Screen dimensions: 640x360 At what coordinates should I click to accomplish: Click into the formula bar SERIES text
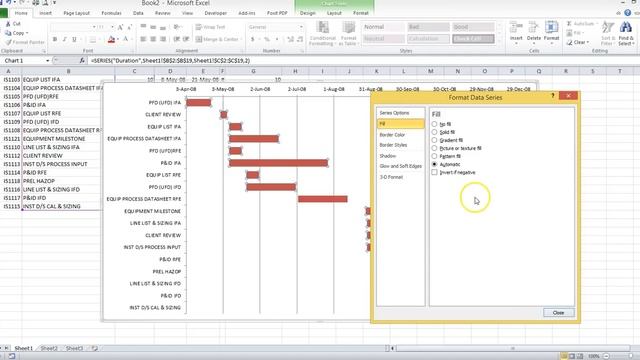coord(171,60)
